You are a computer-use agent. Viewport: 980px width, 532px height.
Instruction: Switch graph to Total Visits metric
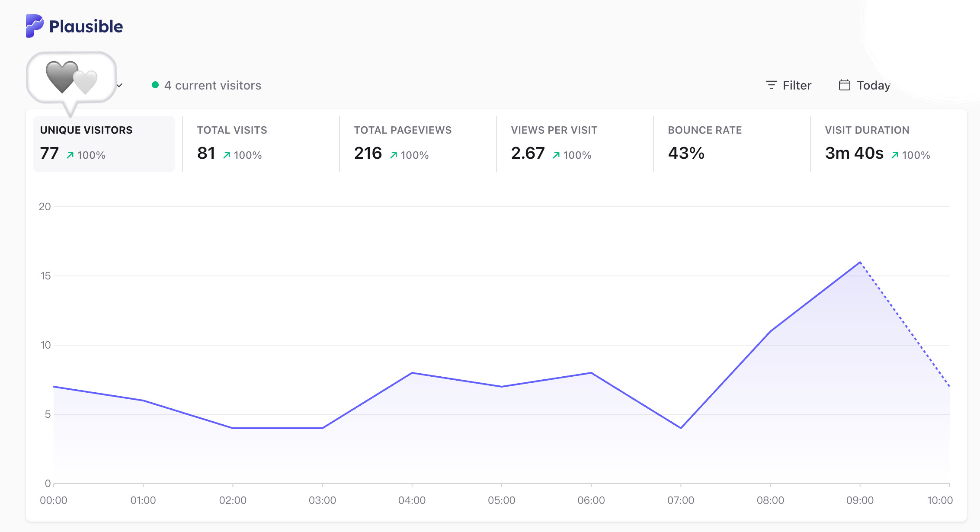[x=261, y=144]
